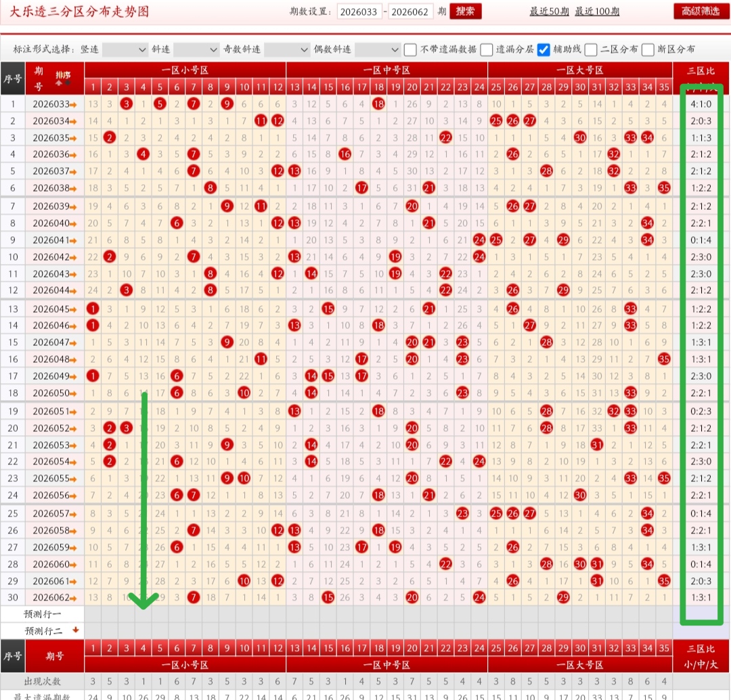Click red ball 24 in row 2026062
The image size is (731, 700).
tap(479, 597)
